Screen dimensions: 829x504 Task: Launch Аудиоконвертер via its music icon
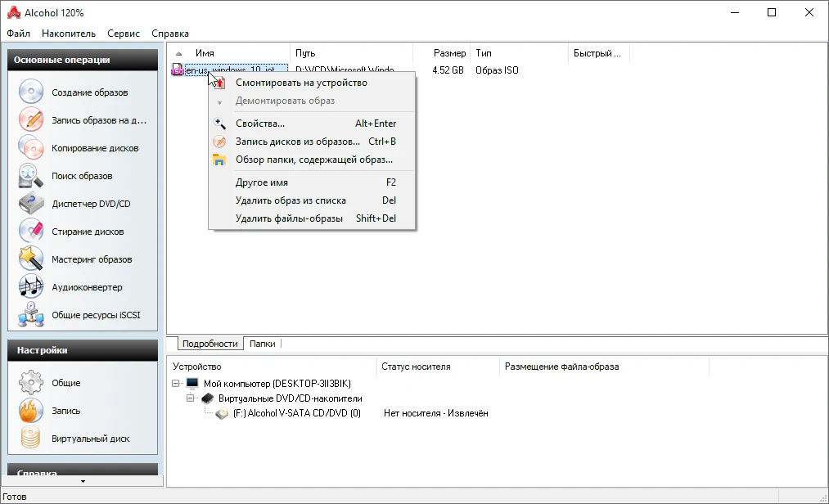click(x=30, y=287)
